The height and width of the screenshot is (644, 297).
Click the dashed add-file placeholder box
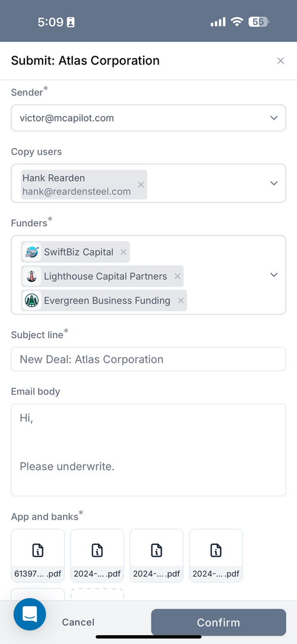coord(97,594)
